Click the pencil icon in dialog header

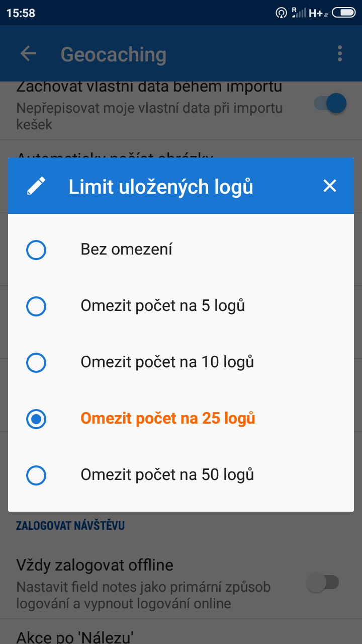coord(36,186)
